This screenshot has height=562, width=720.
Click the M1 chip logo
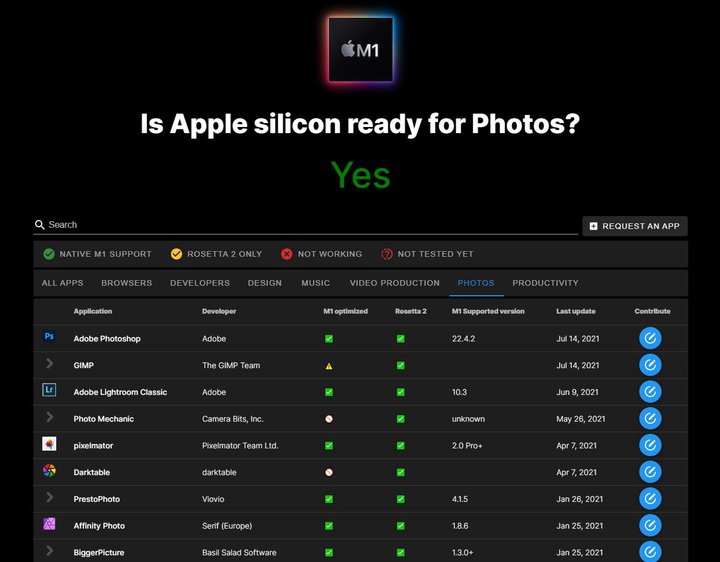[x=360, y=48]
